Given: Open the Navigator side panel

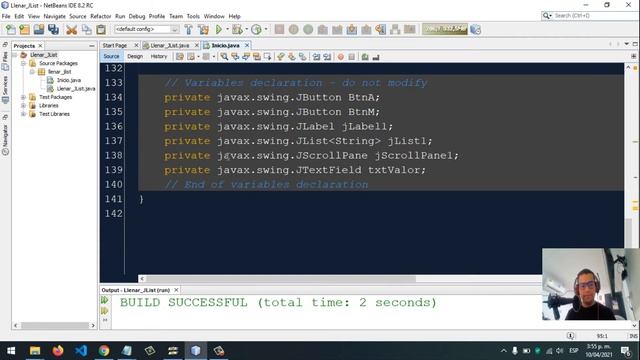Looking at the screenshot, I should click(x=5, y=139).
